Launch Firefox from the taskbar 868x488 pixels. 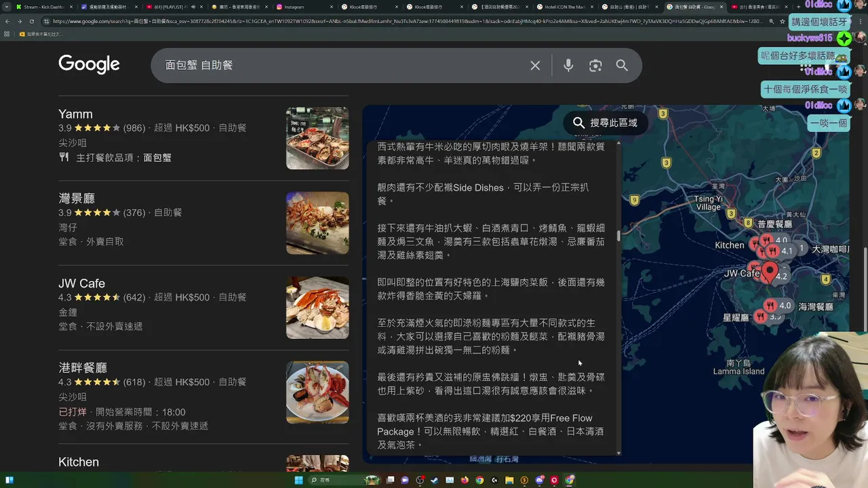click(465, 480)
